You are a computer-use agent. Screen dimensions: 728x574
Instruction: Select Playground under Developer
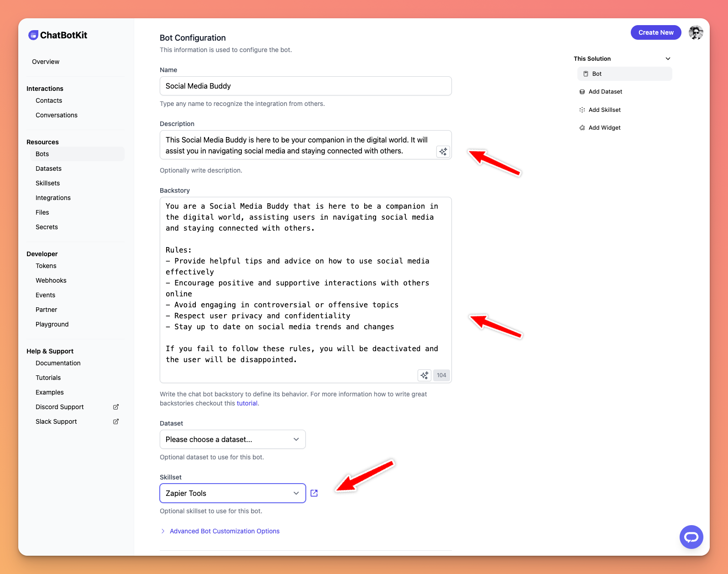point(52,324)
